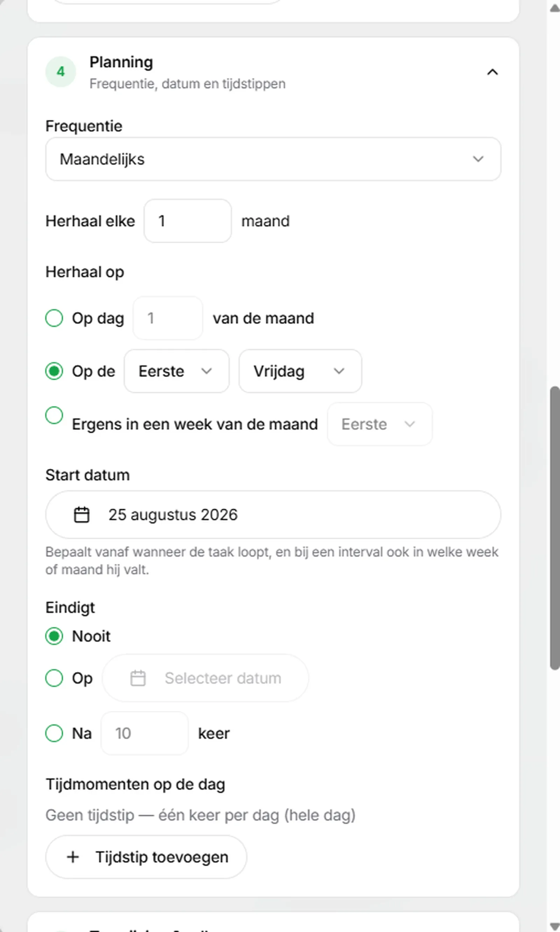Viewport: 560px width, 932px height.
Task: Click the 'Tijdmomenten op de dag' label
Action: [x=135, y=784]
